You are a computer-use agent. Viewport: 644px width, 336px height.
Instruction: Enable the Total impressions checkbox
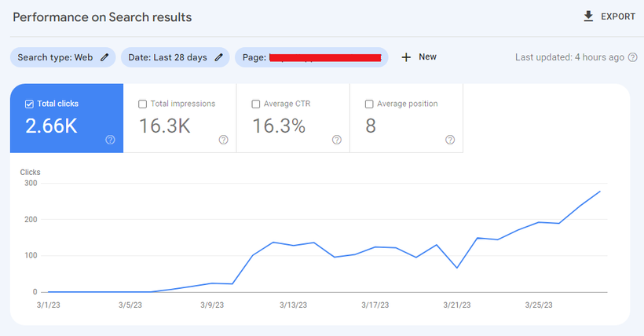142,104
